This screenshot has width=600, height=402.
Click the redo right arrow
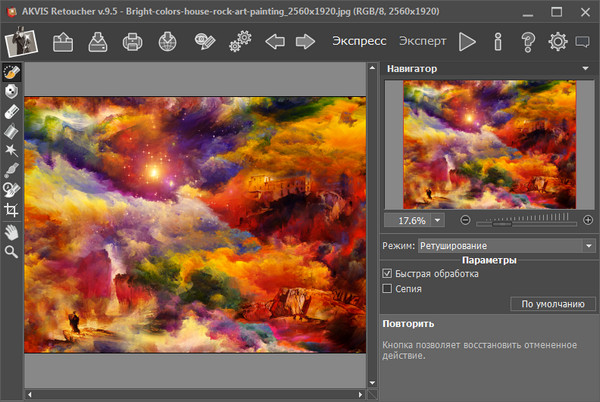306,42
